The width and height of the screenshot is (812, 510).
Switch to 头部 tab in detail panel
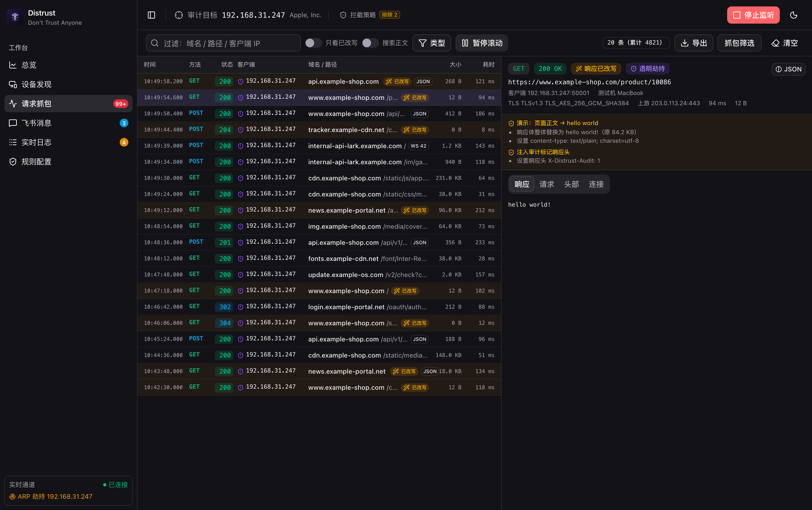(x=571, y=184)
